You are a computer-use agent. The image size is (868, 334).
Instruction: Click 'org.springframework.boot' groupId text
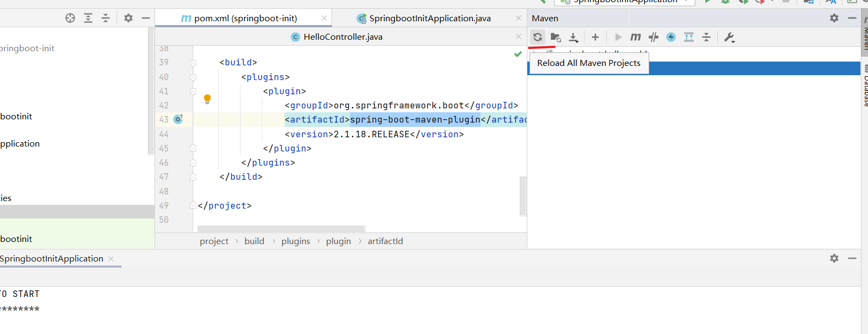[x=399, y=105]
